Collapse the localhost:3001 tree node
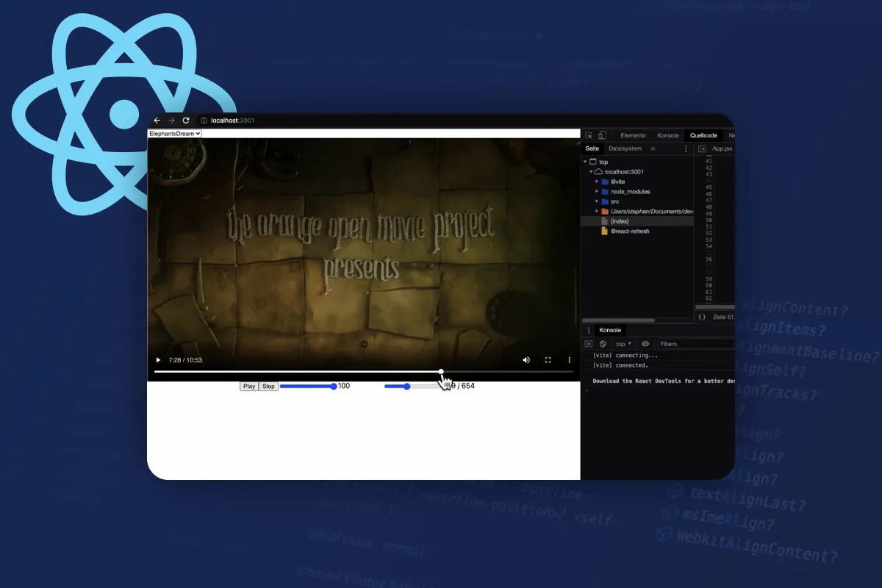882x588 pixels. [x=591, y=171]
